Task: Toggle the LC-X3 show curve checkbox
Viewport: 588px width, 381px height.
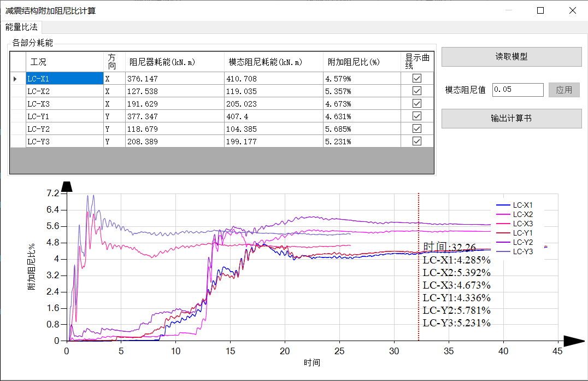Action: tap(417, 103)
